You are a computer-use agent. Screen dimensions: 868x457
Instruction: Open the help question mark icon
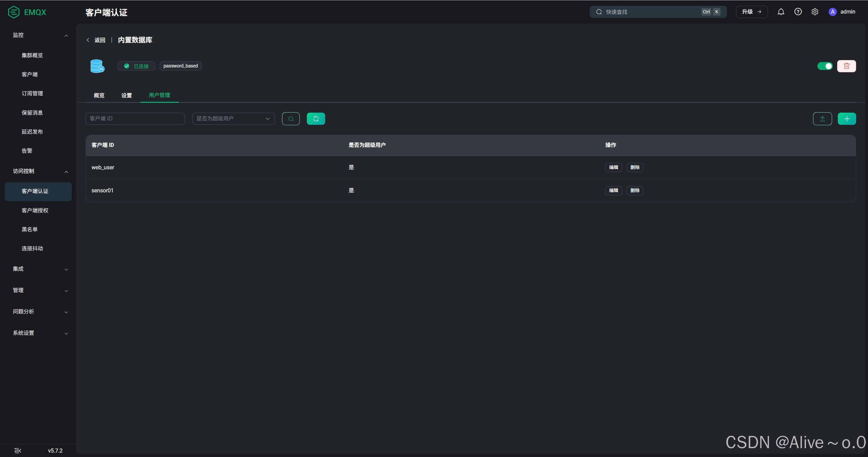tap(798, 12)
